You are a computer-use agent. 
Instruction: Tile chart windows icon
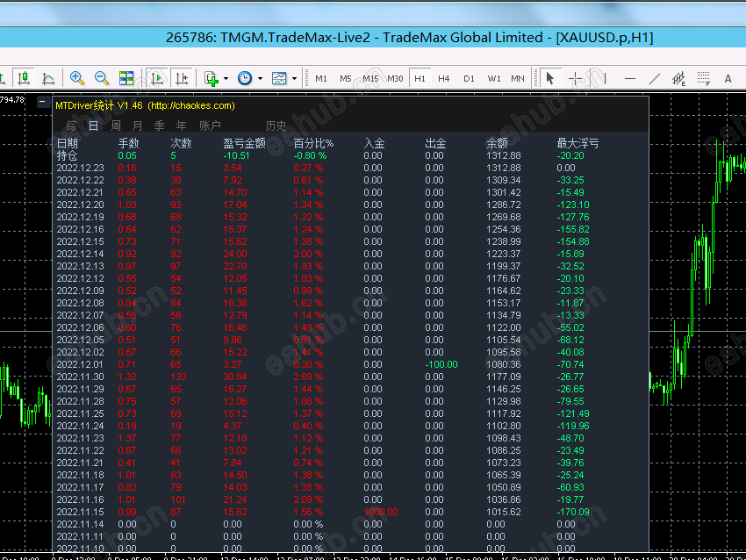(x=126, y=77)
